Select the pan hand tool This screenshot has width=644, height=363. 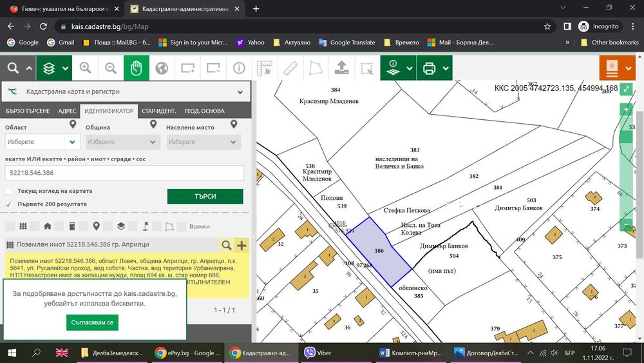[136, 68]
